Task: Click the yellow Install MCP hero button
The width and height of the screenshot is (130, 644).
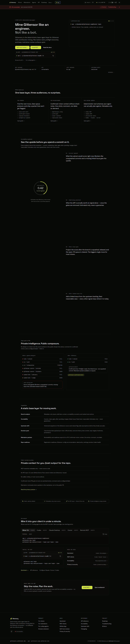Action: (36, 48)
